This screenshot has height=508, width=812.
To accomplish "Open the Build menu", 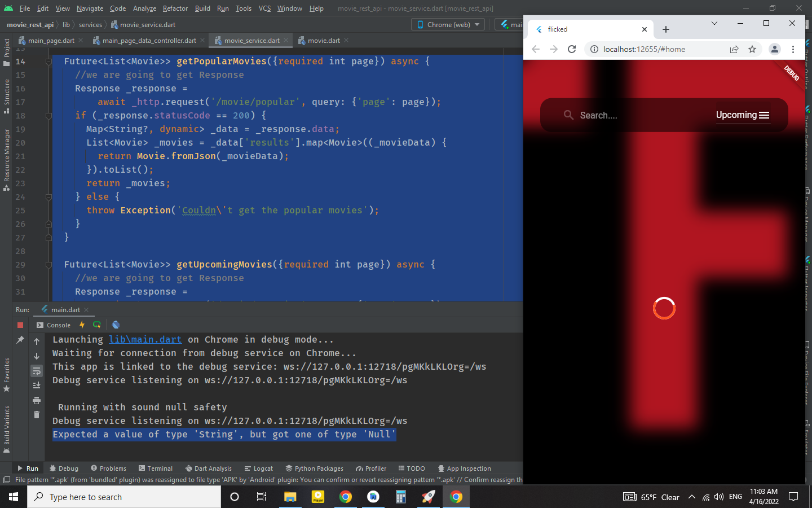I will 202,8.
